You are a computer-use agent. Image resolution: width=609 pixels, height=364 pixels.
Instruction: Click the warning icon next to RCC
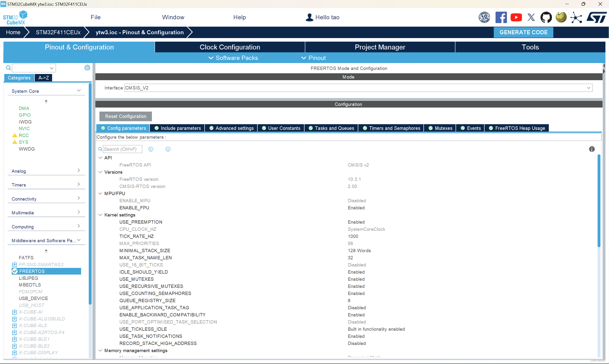coord(15,135)
